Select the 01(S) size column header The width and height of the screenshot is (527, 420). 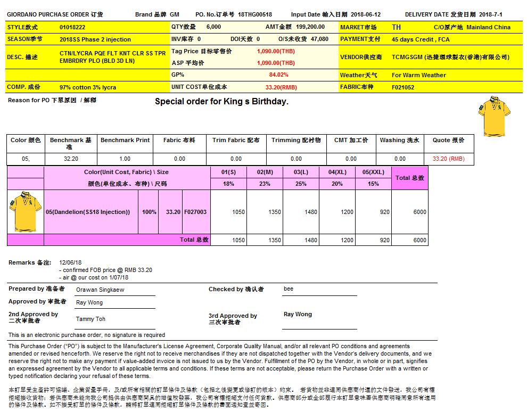pos(228,172)
